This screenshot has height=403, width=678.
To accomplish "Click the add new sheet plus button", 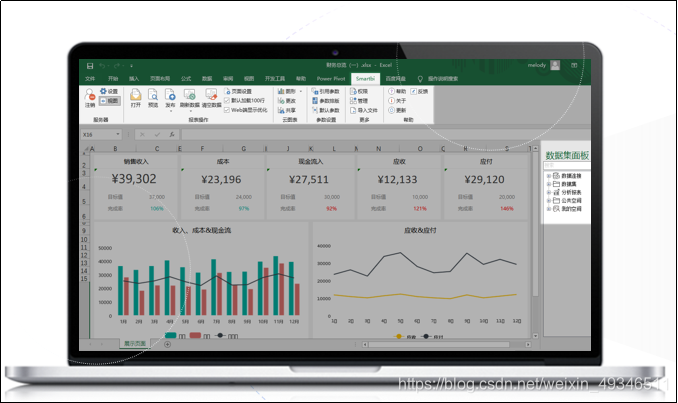I will pyautogui.click(x=167, y=344).
